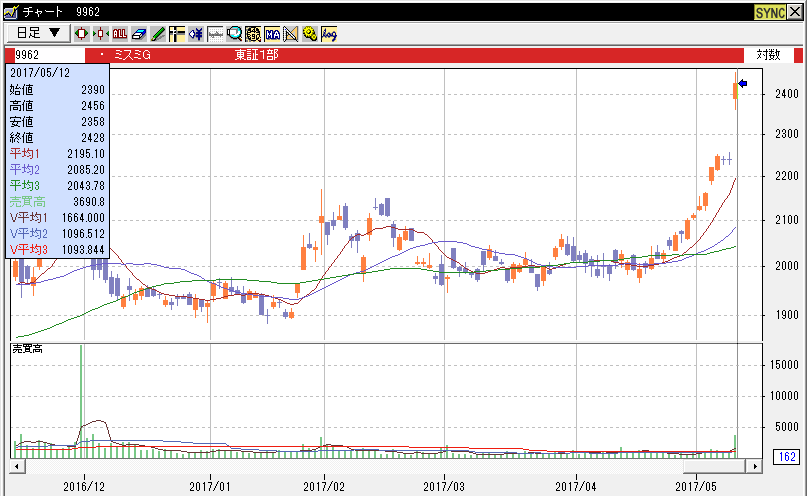
Task: Click the gold gear settings icon
Action: [310, 33]
